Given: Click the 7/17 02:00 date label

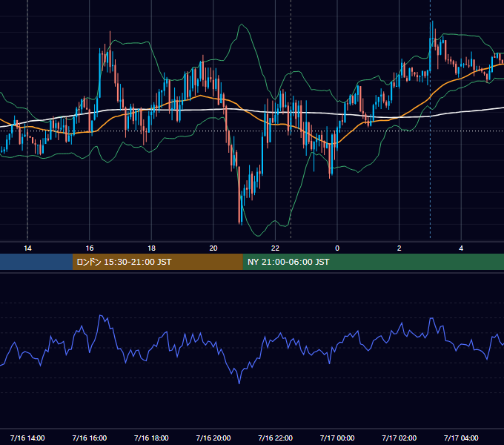Looking at the screenshot, I should click(399, 438).
